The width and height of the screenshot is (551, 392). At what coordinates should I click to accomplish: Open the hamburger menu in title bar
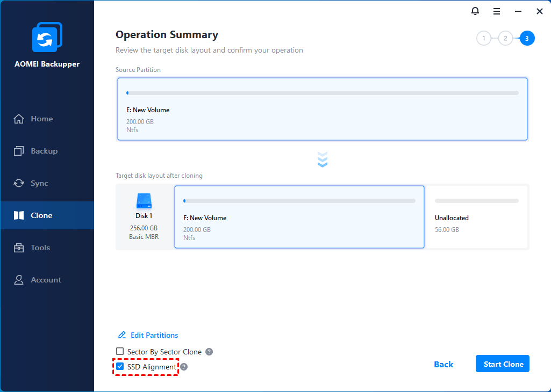coord(496,11)
